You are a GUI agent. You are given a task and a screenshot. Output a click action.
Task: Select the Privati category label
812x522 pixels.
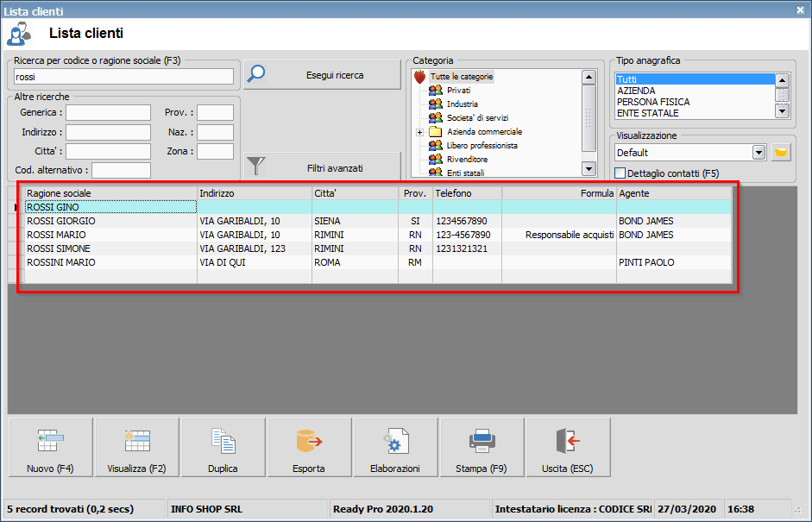pos(459,90)
